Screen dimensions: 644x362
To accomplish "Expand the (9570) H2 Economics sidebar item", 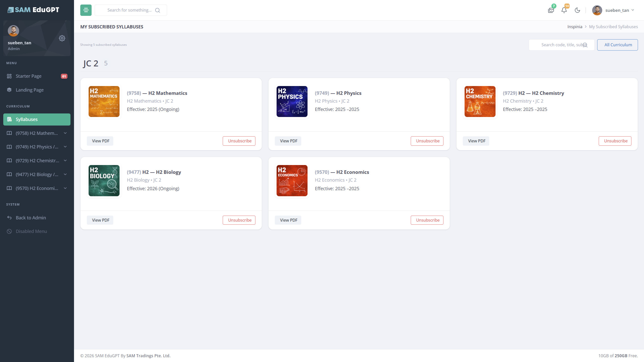I will pyautogui.click(x=37, y=188).
